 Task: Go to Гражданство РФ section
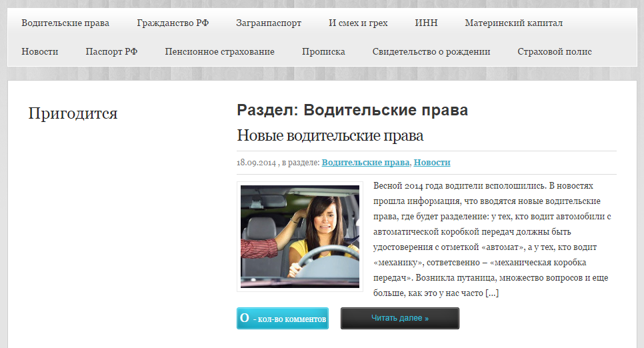click(x=173, y=23)
